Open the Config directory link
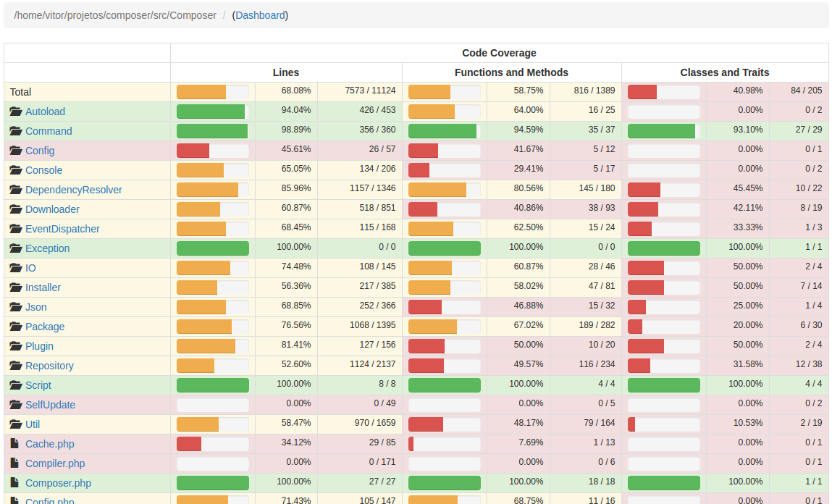 40,151
